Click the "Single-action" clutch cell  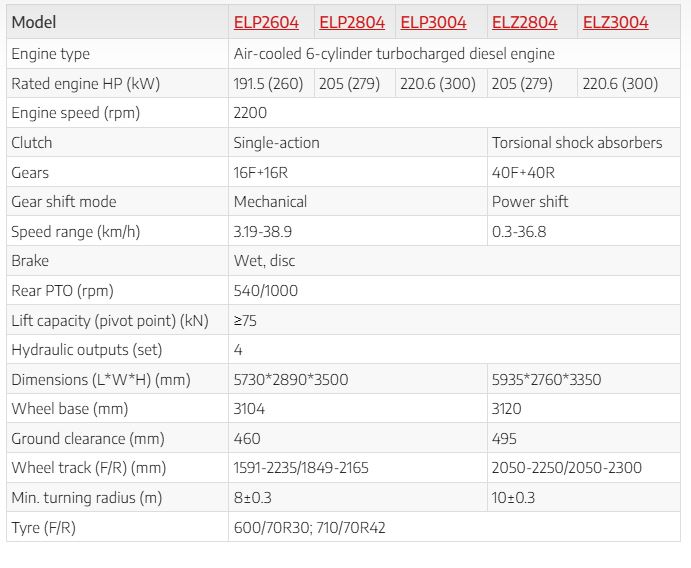tap(277, 143)
